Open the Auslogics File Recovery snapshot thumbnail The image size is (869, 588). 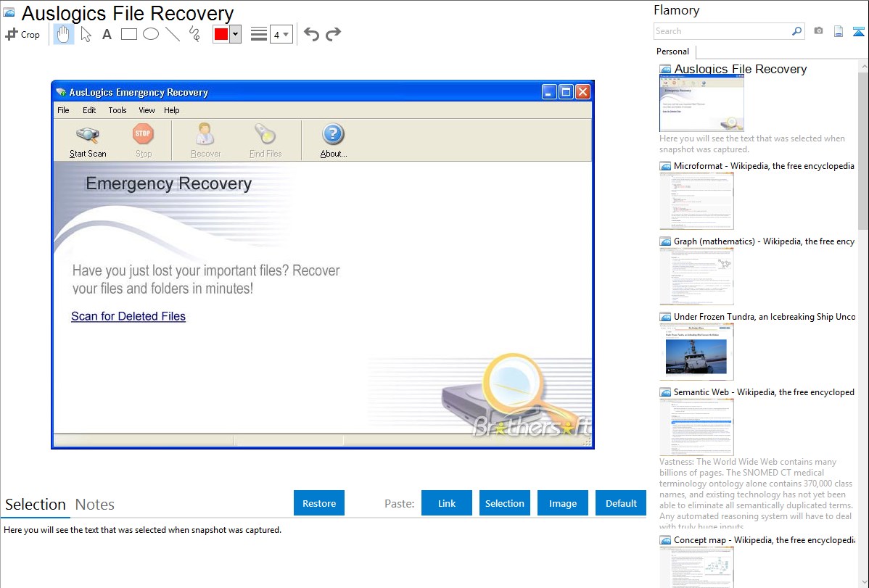701,103
